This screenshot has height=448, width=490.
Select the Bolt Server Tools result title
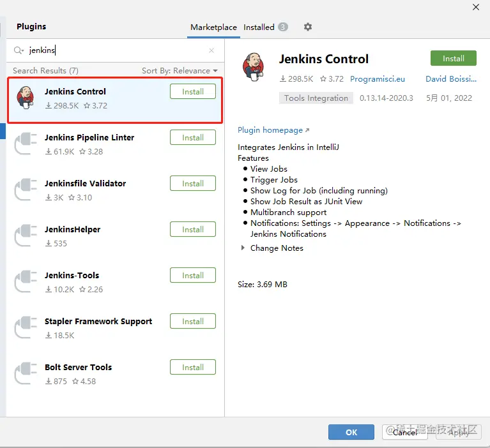pos(78,367)
